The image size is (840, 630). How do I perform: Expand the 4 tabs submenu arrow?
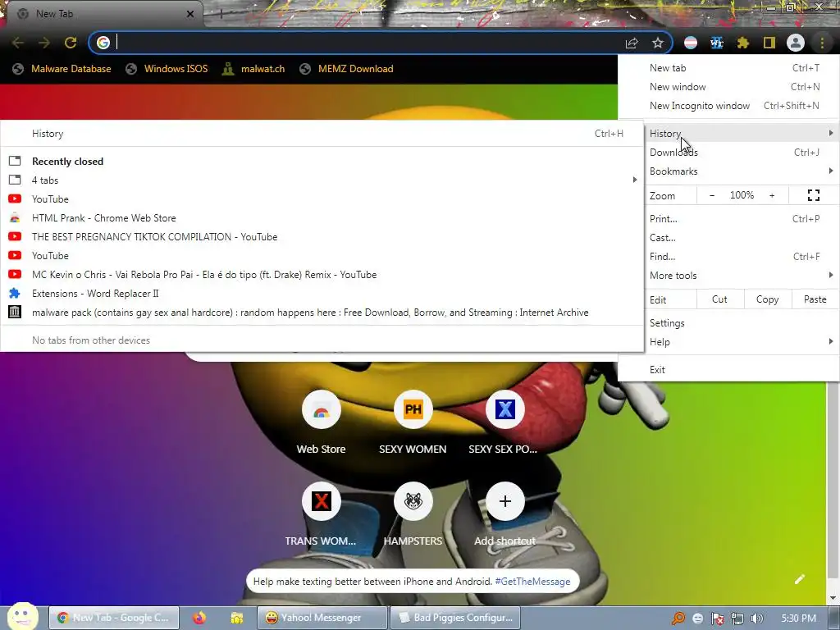coord(635,180)
